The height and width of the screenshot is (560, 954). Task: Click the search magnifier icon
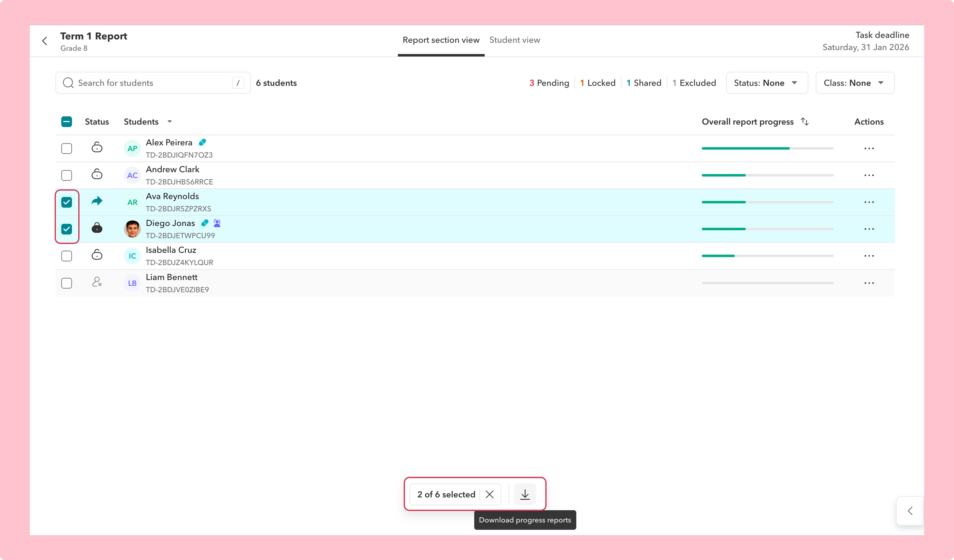click(68, 83)
